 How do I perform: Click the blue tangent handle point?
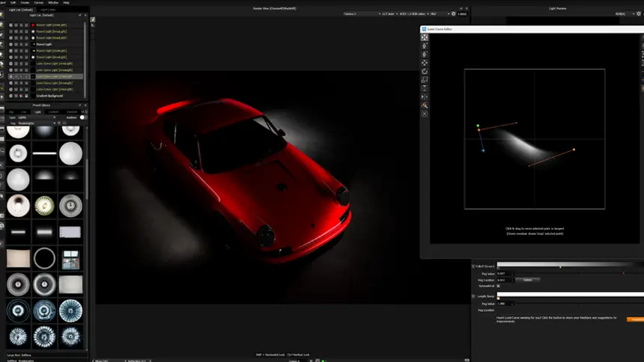point(483,150)
